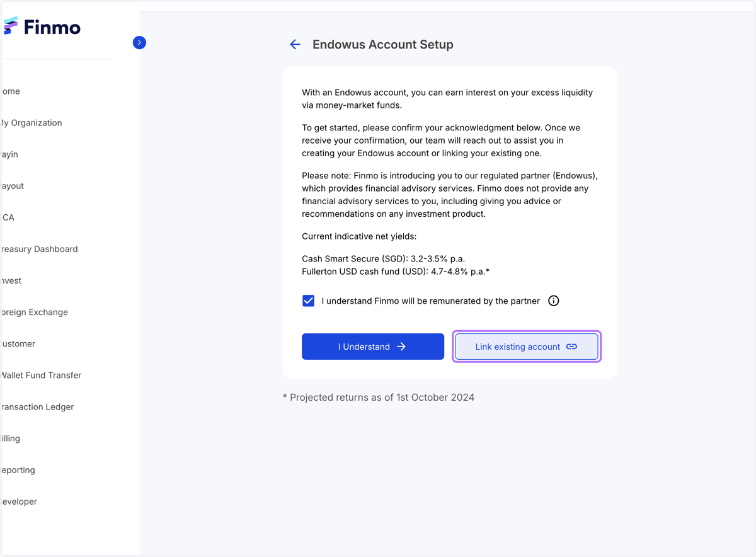Select Billing in the sidebar
The height and width of the screenshot is (557, 756).
10,438
